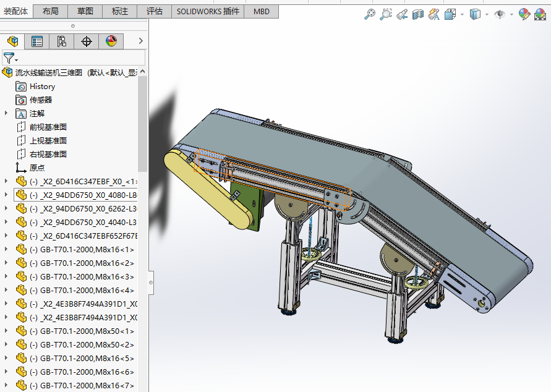Open the DisplayManager color ball tab
The height and width of the screenshot is (392, 551).
pyautogui.click(x=111, y=41)
